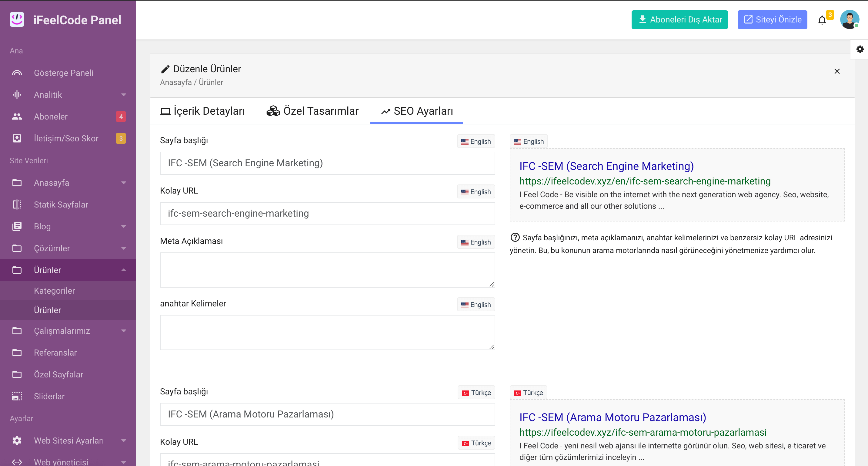Click the Web yöneticisi code icon
The height and width of the screenshot is (466, 868).
17,462
